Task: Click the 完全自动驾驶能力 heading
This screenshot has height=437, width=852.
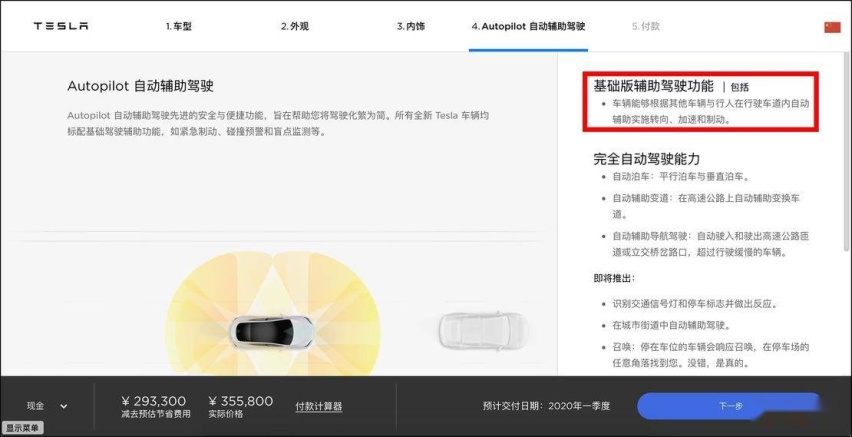Action: [x=647, y=159]
